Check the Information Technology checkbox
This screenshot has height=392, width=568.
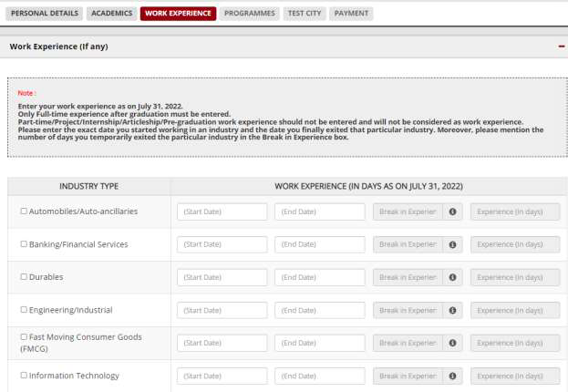pyautogui.click(x=24, y=375)
